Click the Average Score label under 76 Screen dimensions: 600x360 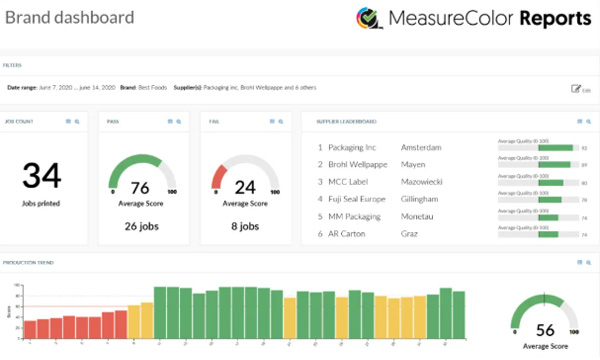pos(141,204)
